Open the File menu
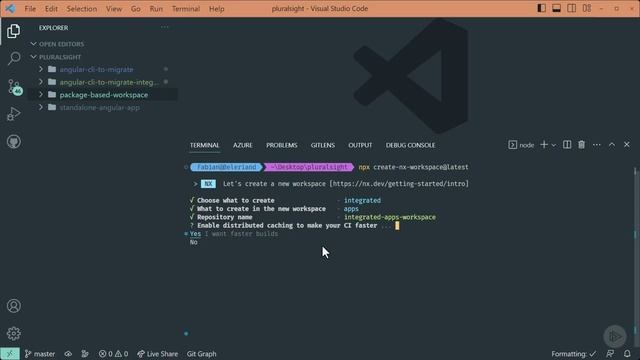The image size is (640, 360). coord(30,9)
